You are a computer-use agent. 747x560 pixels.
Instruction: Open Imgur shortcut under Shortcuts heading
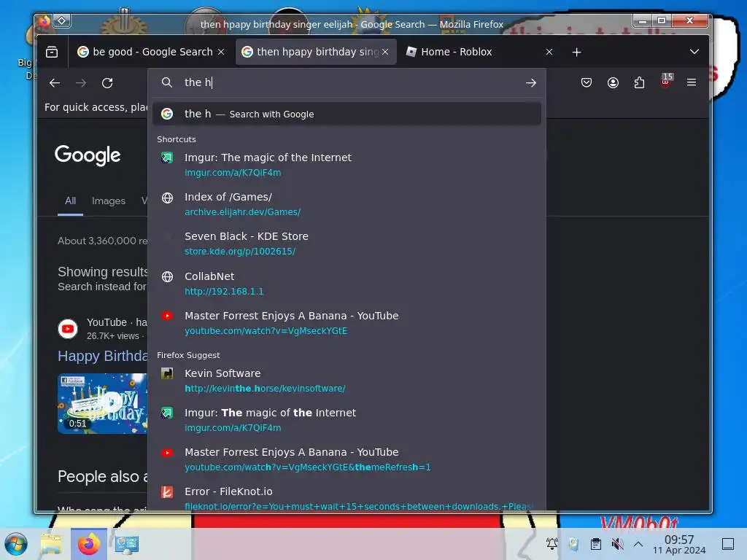347,165
